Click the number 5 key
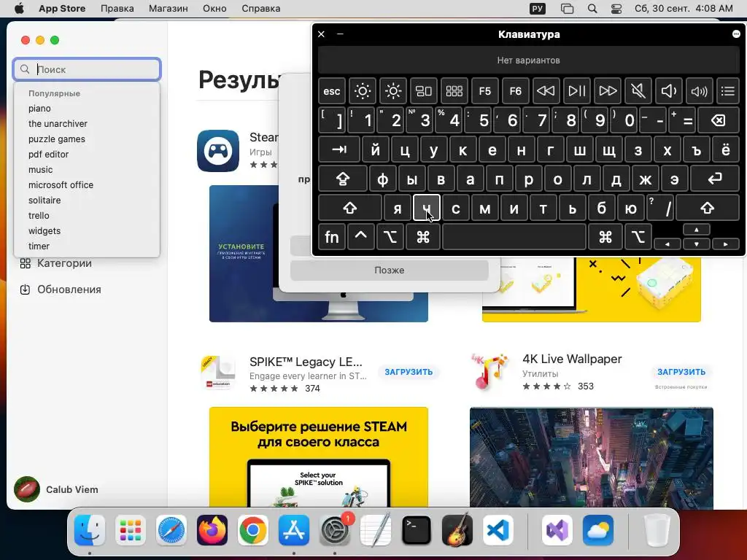 coord(479,120)
